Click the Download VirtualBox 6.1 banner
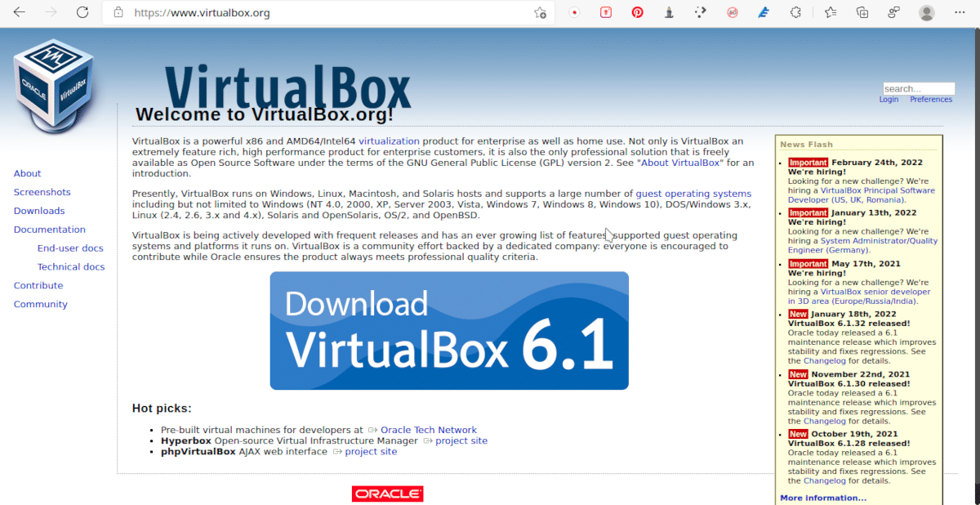This screenshot has width=980, height=505. pos(449,331)
